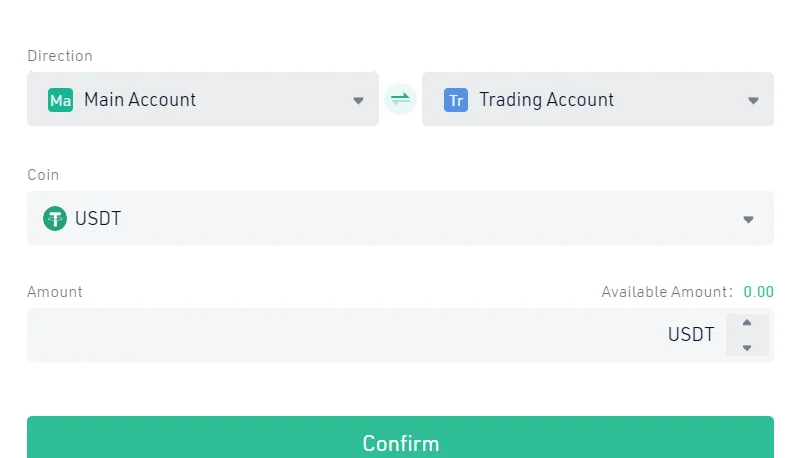Click the blue Tr account badge
Image resolution: width=800 pixels, height=458 pixels.
[x=456, y=100]
